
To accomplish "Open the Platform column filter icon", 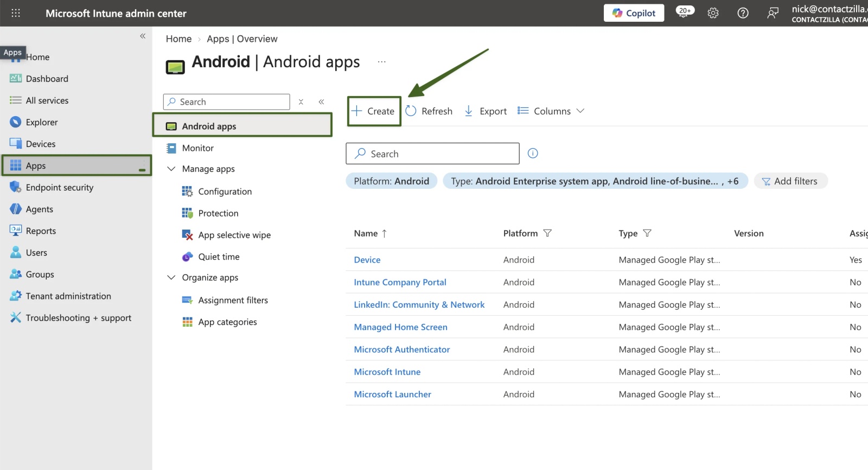I will coord(547,233).
